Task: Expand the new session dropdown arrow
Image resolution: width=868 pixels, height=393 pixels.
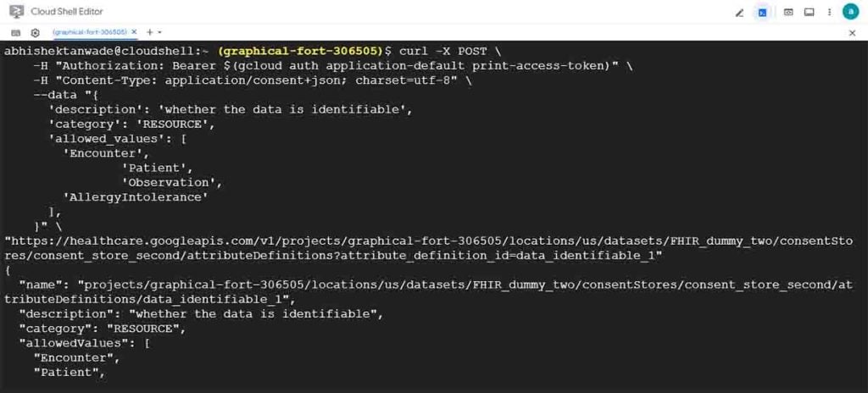Action: coord(159,33)
